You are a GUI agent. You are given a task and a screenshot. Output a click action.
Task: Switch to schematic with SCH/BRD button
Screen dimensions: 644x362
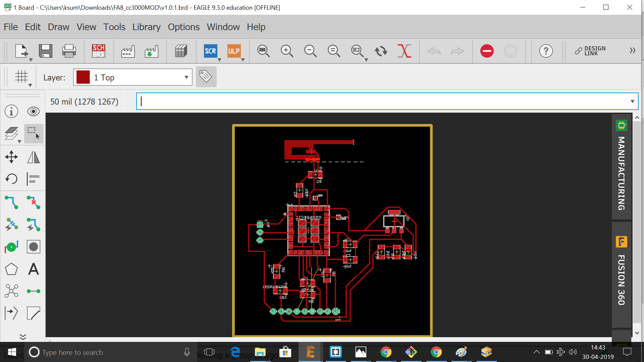[x=99, y=51]
